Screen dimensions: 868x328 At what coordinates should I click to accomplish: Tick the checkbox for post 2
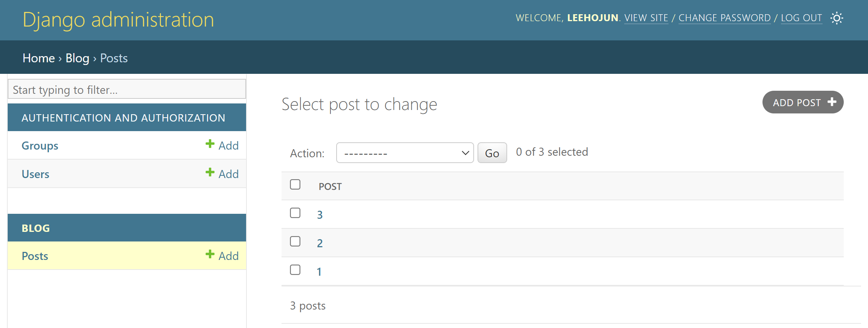[x=295, y=241]
